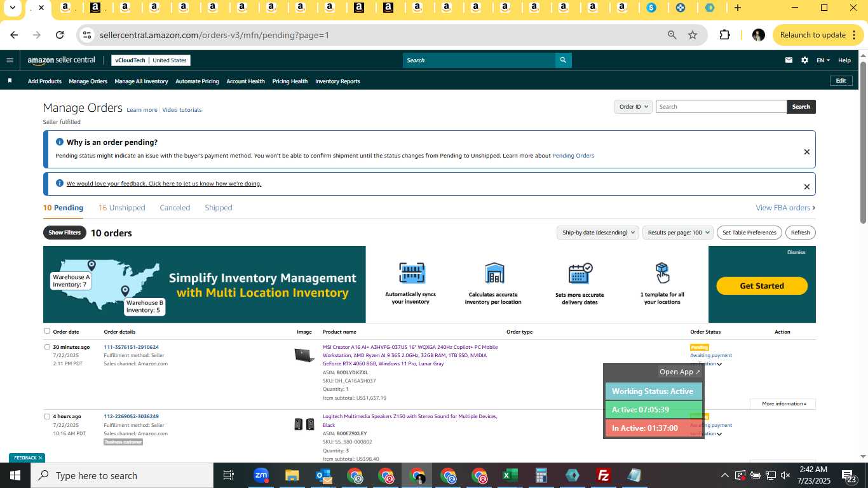The height and width of the screenshot is (488, 868).
Task: Click the zoom magnifier icon in address bar
Action: click(672, 35)
